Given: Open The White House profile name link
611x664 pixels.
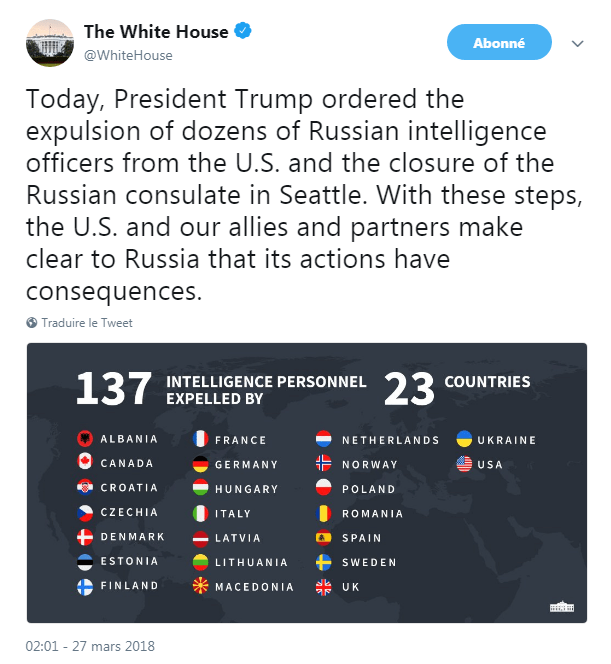Looking at the screenshot, I should coord(156,33).
